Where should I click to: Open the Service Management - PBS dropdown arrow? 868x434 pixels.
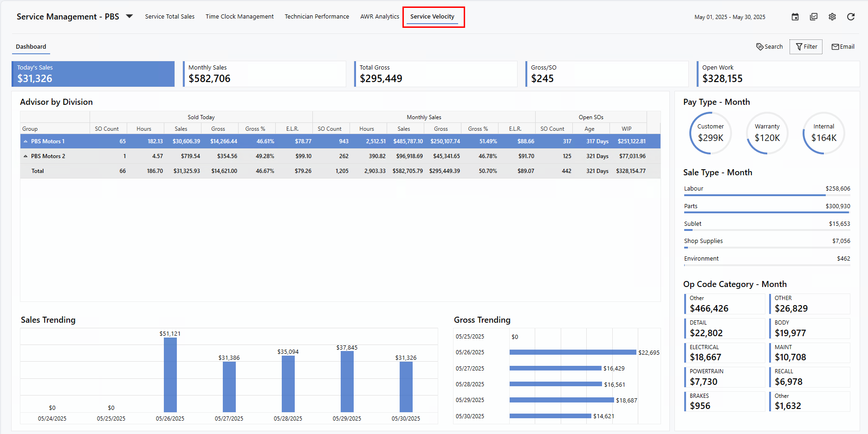130,16
